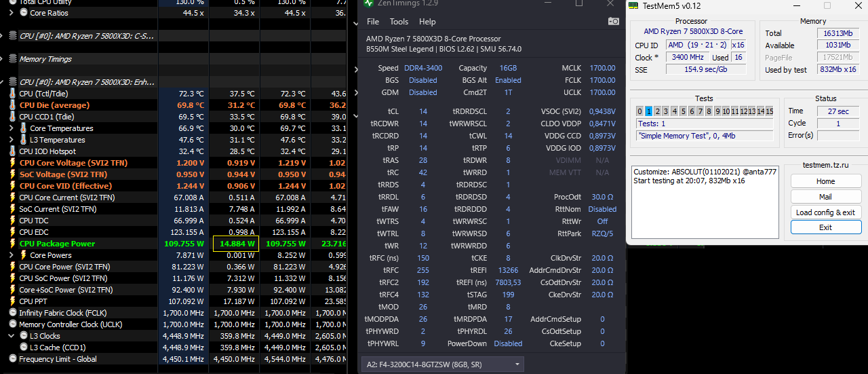Screen dimensions: 868x374
Task: Click the L3 Temperatures thermometer icon
Action: point(24,140)
